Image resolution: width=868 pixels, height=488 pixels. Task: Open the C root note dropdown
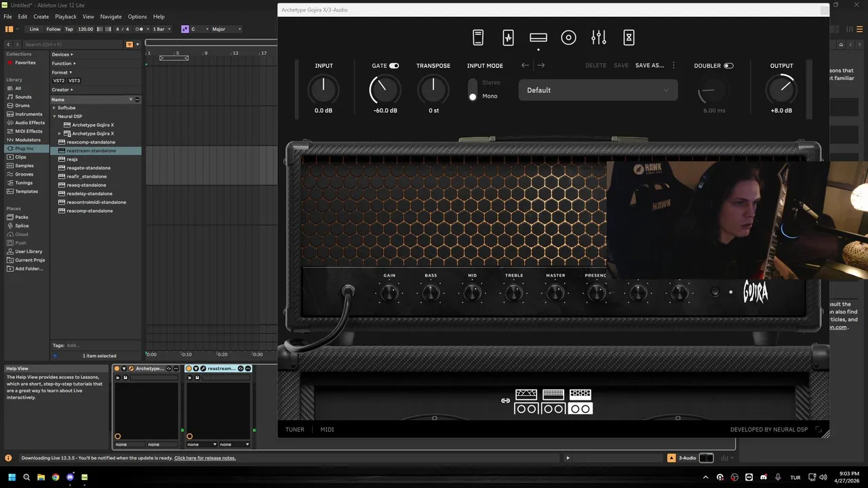[x=199, y=29]
